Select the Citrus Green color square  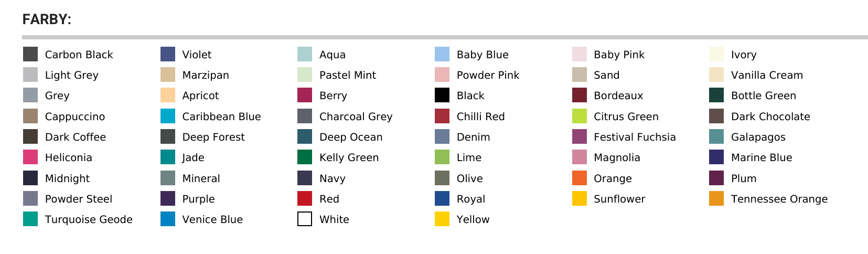pos(580,116)
